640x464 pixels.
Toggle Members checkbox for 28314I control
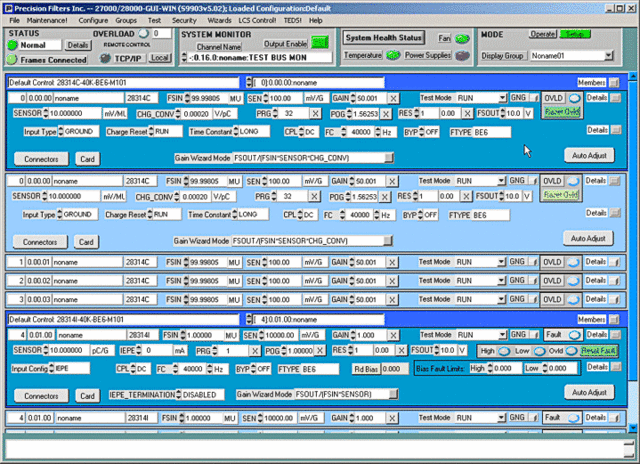tap(614, 320)
